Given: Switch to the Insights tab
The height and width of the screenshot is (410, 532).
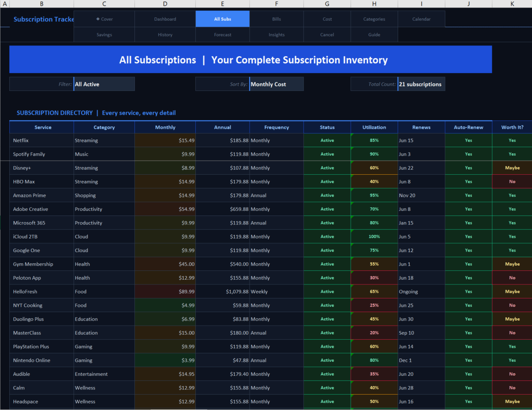Looking at the screenshot, I should [x=276, y=35].
